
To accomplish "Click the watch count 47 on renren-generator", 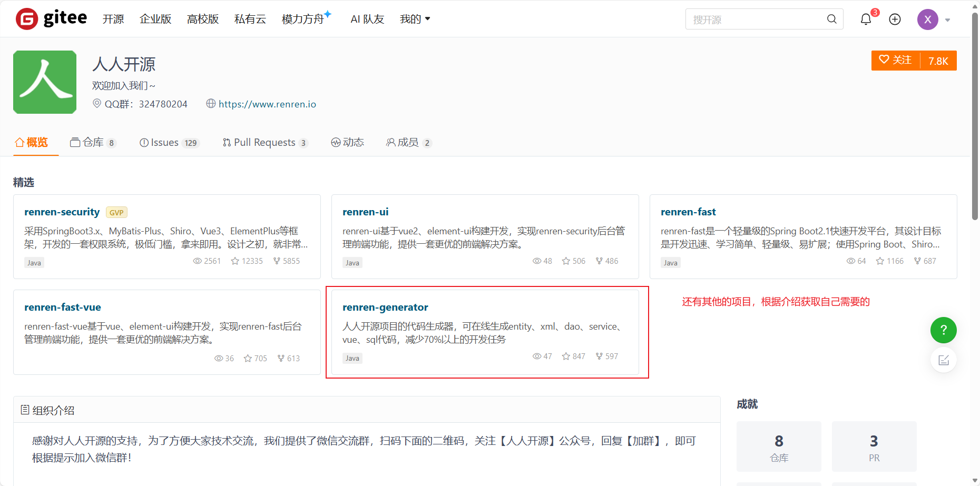I will 542,356.
